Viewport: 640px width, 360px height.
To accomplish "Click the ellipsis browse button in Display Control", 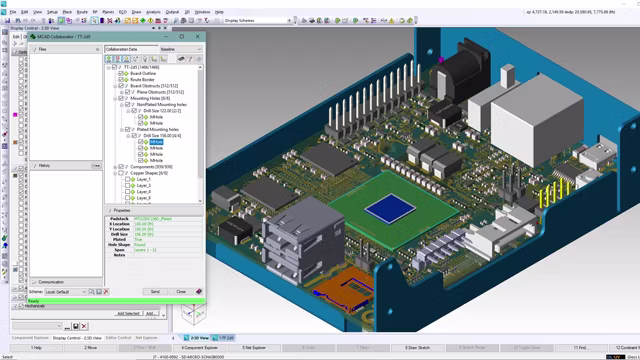I will [x=67, y=326].
